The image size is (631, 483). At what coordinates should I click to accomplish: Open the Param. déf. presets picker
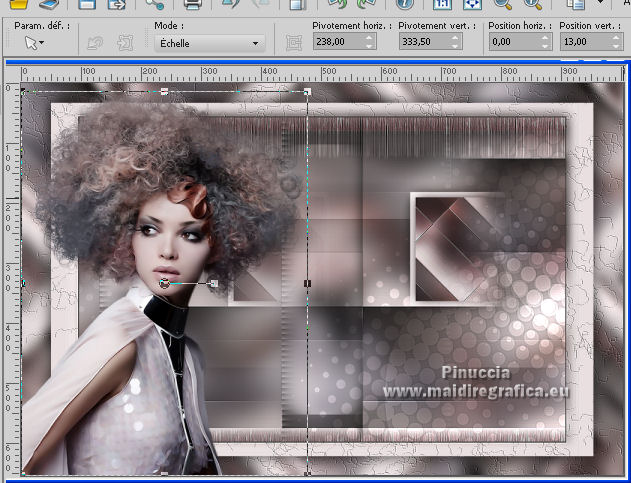coord(35,42)
